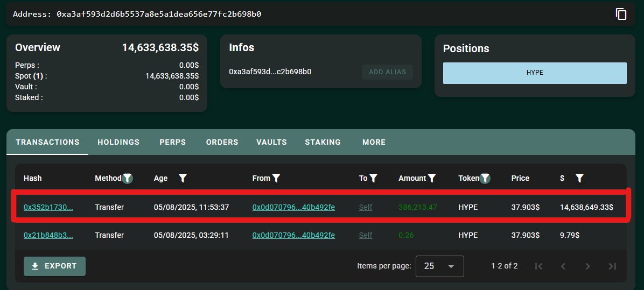Click the Method cell Transfer in the 0x352b1730 row
The width and height of the screenshot is (644, 290).
point(109,207)
